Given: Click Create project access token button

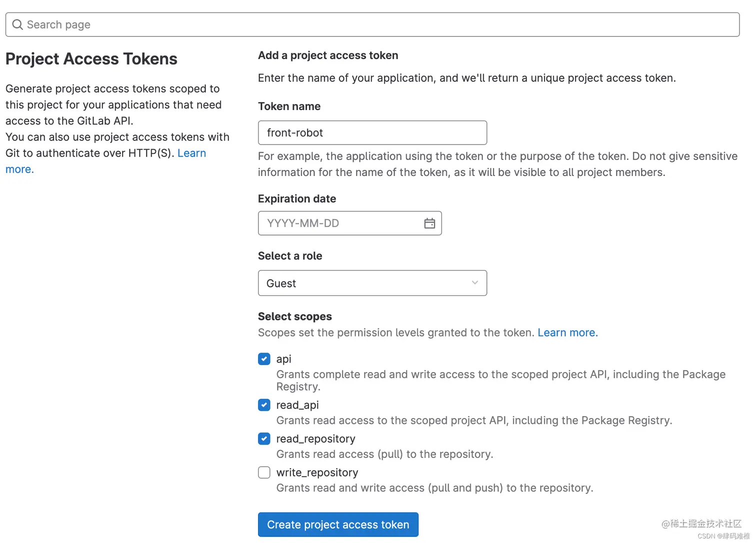Looking at the screenshot, I should coord(338,524).
